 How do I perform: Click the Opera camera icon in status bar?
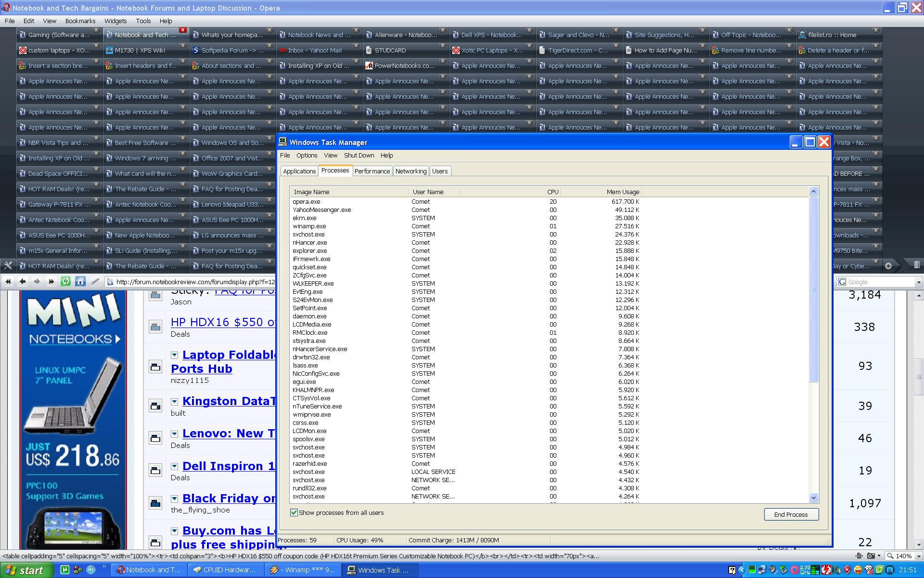(871, 556)
